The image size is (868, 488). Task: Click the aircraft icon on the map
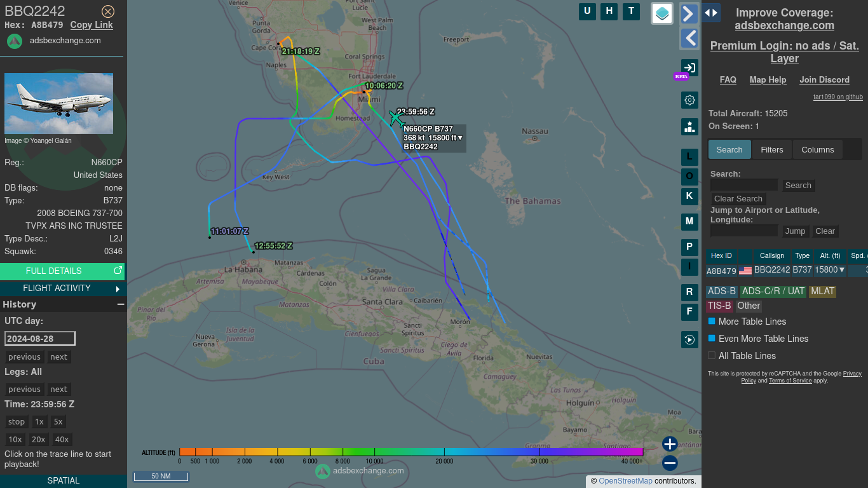(397, 118)
